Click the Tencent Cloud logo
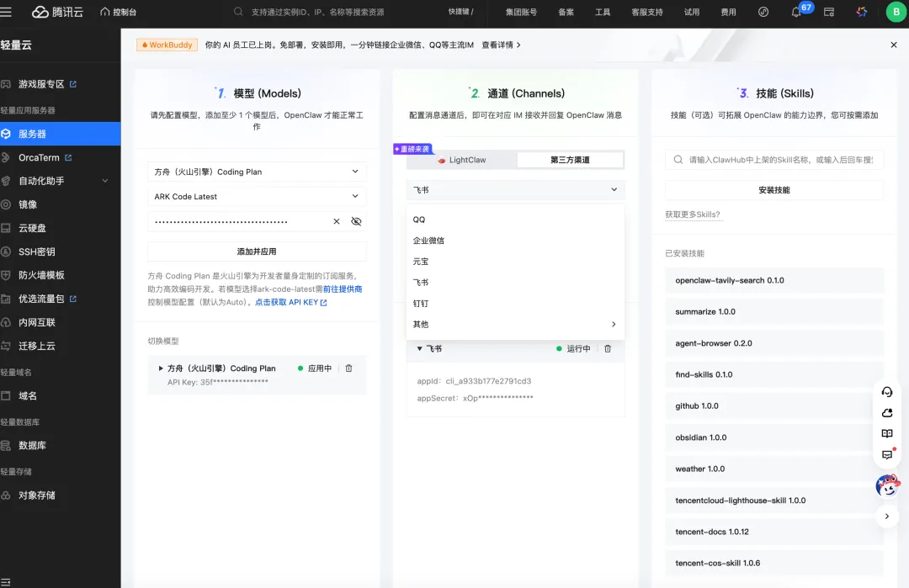 (57, 12)
